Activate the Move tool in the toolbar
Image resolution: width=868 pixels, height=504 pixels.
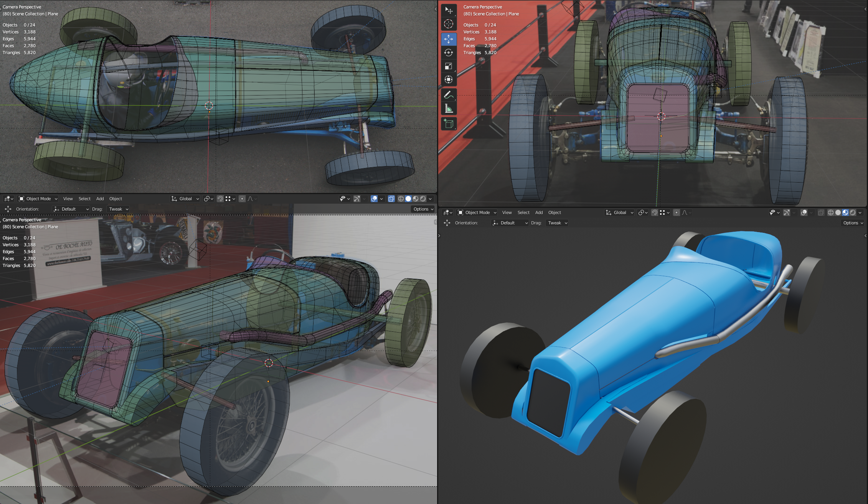coord(448,39)
